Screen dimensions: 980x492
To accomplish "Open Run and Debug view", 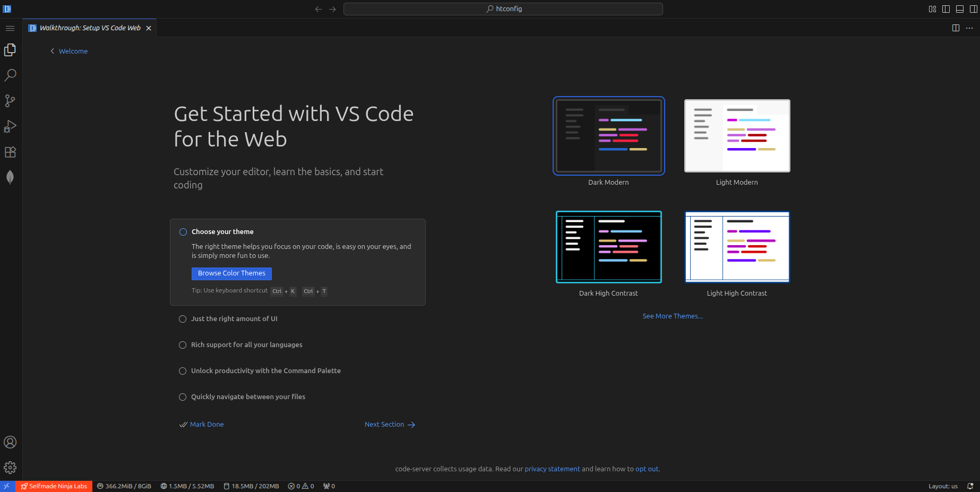I will click(x=10, y=126).
